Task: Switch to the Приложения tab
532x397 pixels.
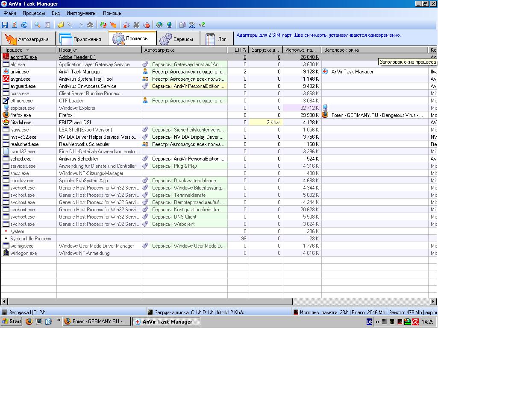Action: pyautogui.click(x=82, y=39)
